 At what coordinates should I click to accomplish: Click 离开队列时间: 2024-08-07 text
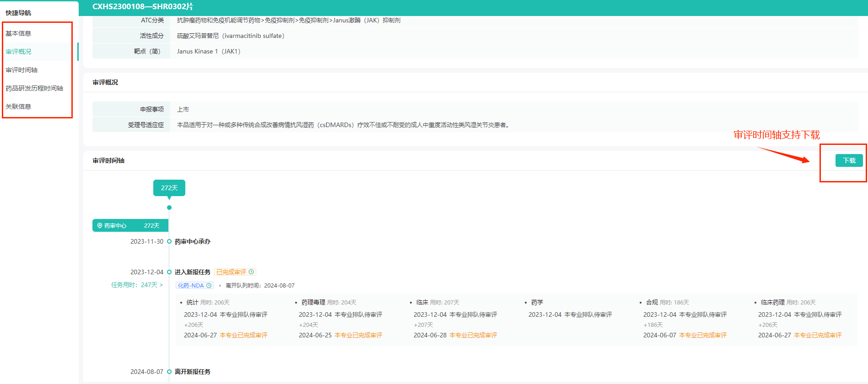click(260, 286)
